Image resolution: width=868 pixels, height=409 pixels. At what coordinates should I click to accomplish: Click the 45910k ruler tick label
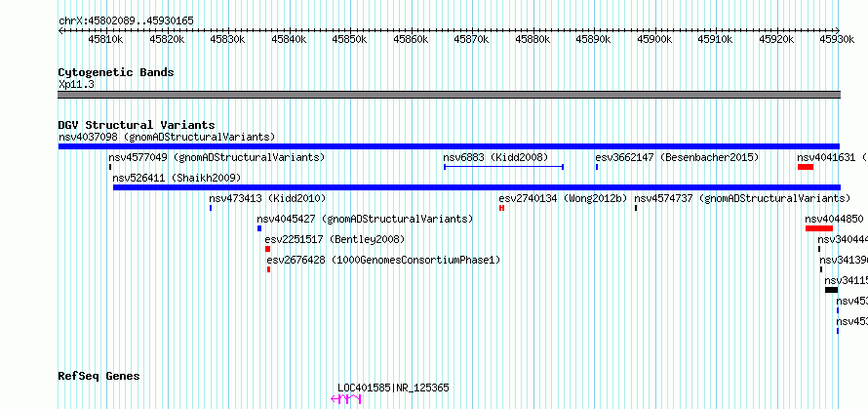[715, 39]
